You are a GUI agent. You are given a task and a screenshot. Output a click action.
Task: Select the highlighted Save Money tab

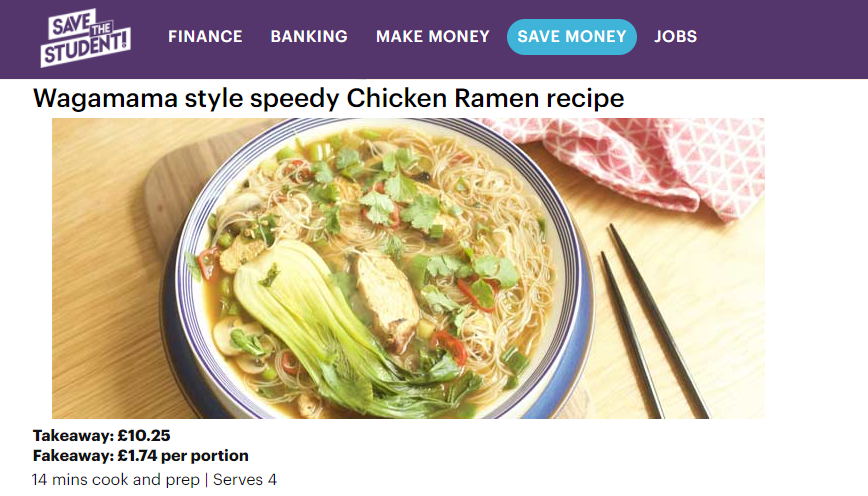[572, 37]
